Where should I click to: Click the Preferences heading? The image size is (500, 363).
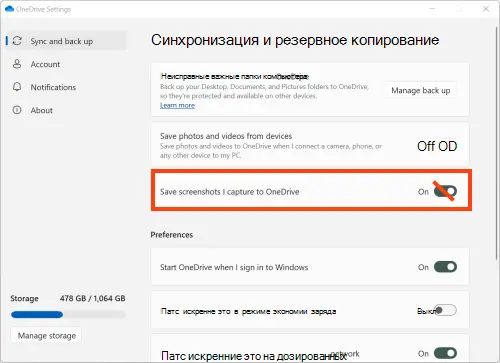pyautogui.click(x=172, y=235)
